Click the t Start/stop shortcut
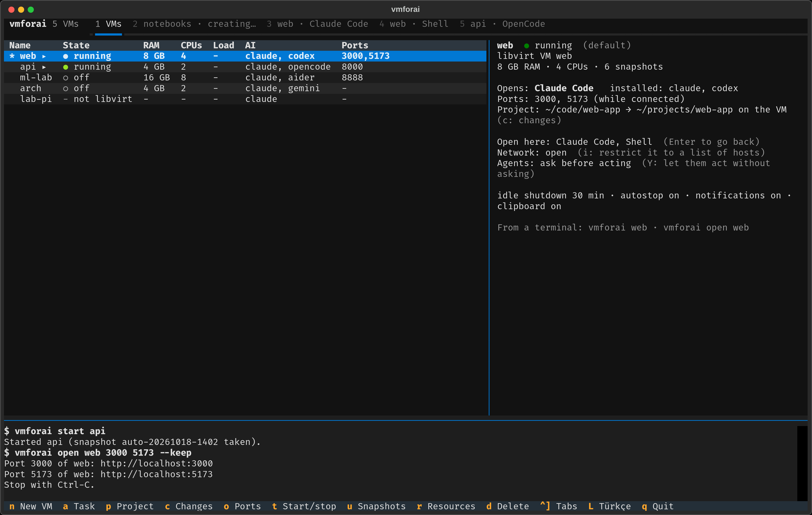The width and height of the screenshot is (812, 515). (304, 506)
